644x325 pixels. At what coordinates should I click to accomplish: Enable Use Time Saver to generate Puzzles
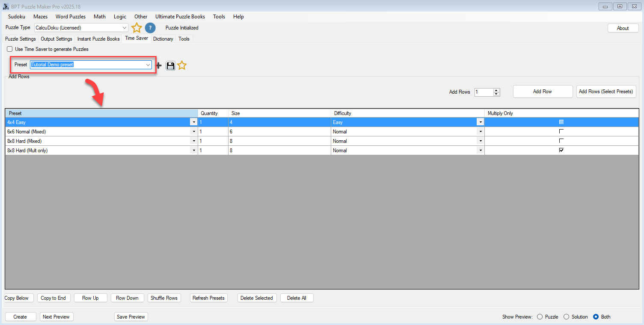tap(10, 49)
